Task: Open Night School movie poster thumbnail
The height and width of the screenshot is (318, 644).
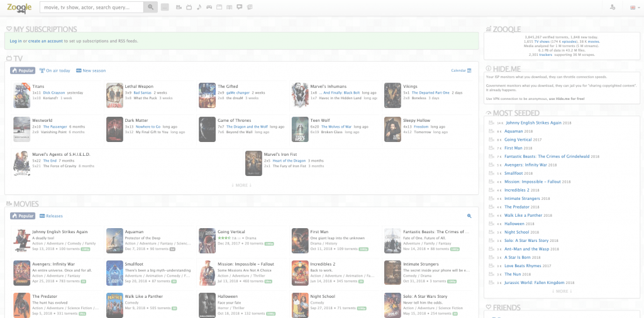Action: point(300,305)
